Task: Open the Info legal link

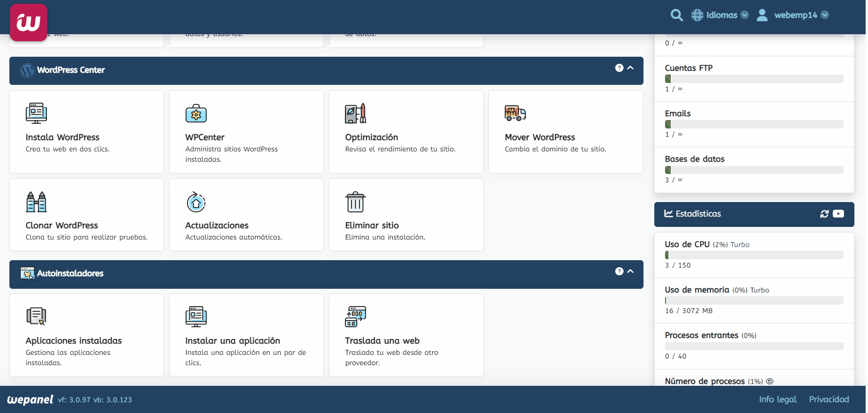Action: coord(778,399)
